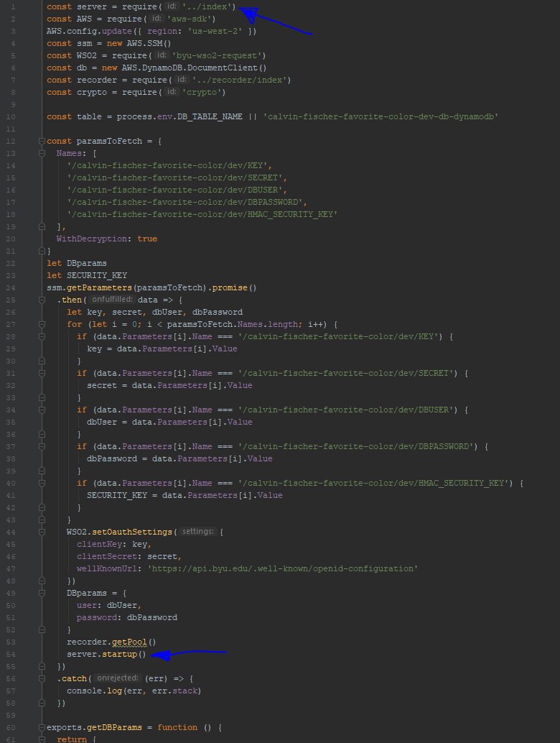Viewport: 560px width, 743px height.
Task: Click the 'true' value on line 20
Action: pos(147,239)
